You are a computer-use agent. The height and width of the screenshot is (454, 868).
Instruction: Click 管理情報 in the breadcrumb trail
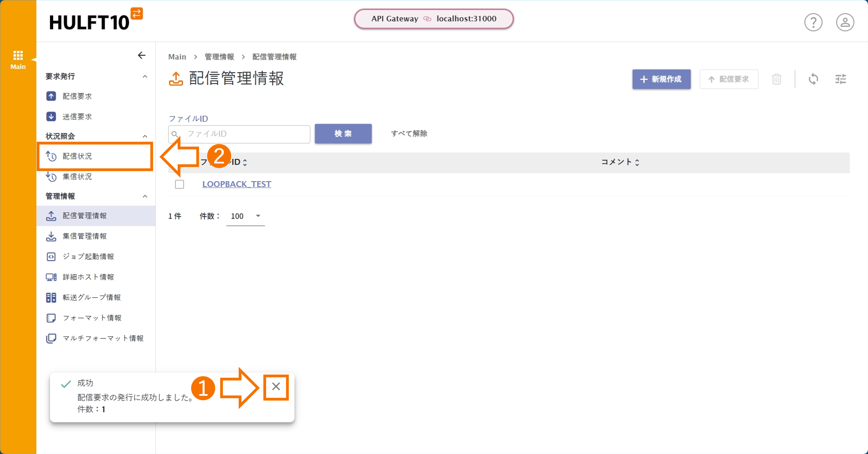[219, 57]
